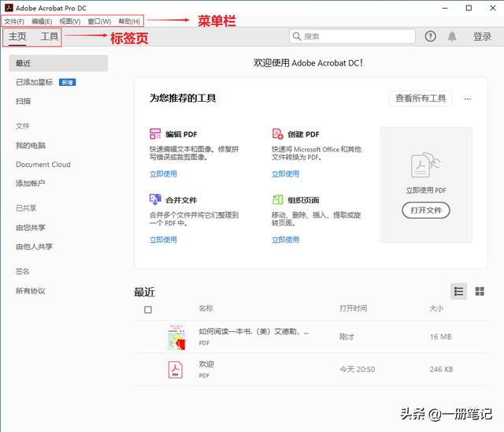Open the 帮助(H) menu

pyautogui.click(x=129, y=21)
